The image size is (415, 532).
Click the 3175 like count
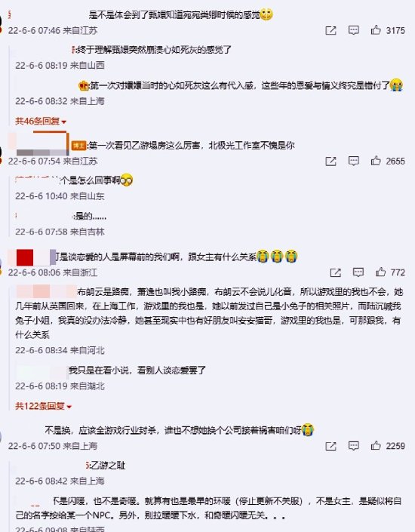395,30
